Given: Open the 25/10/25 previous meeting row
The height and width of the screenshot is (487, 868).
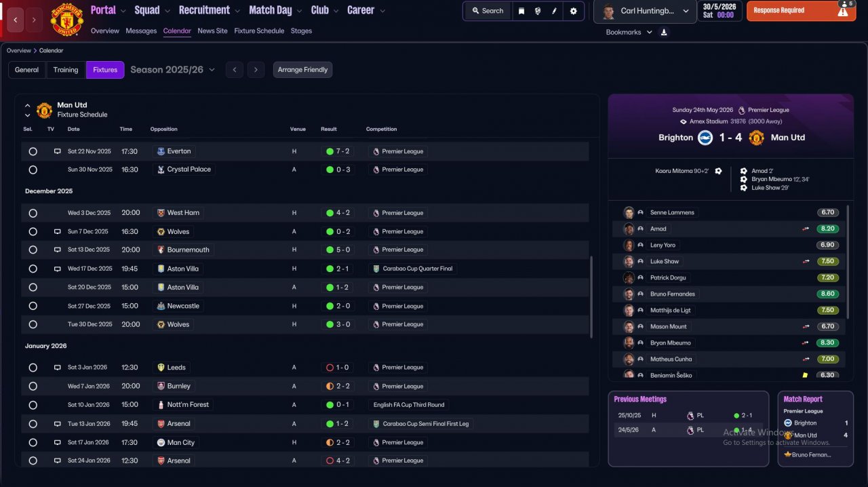Looking at the screenshot, I should coord(688,415).
